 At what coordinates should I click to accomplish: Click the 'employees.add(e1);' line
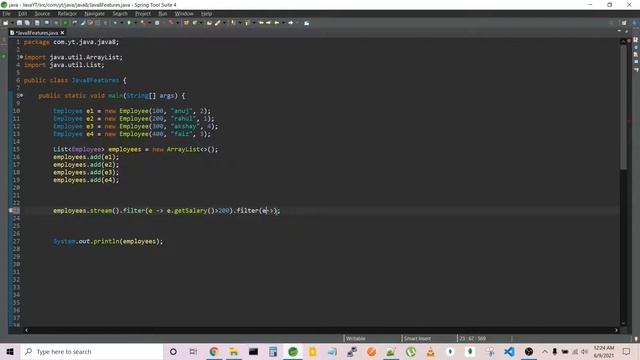click(86, 157)
